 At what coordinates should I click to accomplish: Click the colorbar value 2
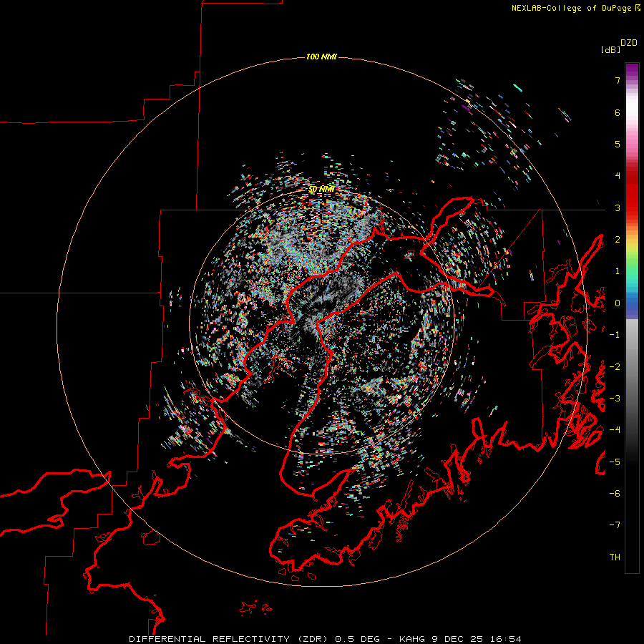point(618,240)
